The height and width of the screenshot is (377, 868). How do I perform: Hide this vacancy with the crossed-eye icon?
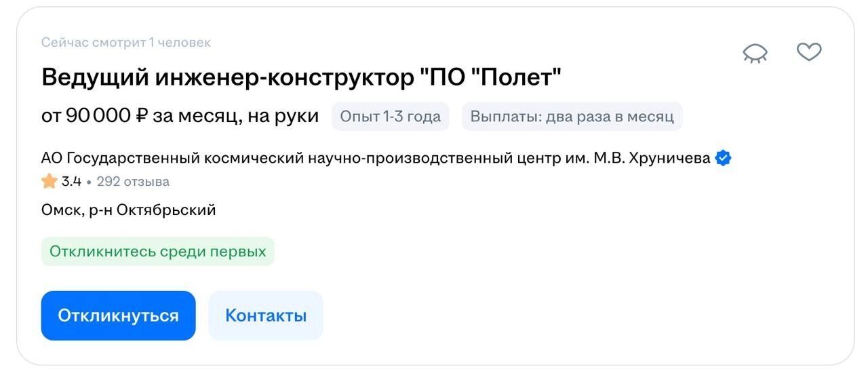(x=755, y=53)
